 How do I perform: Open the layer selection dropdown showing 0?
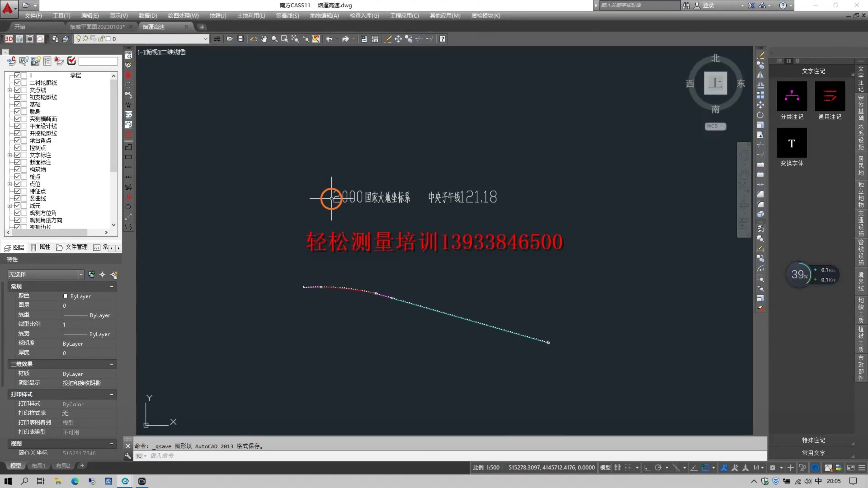205,39
